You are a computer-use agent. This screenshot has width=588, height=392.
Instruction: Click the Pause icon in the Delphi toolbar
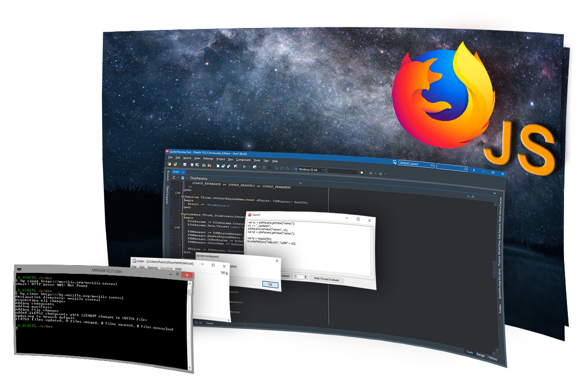(x=264, y=167)
